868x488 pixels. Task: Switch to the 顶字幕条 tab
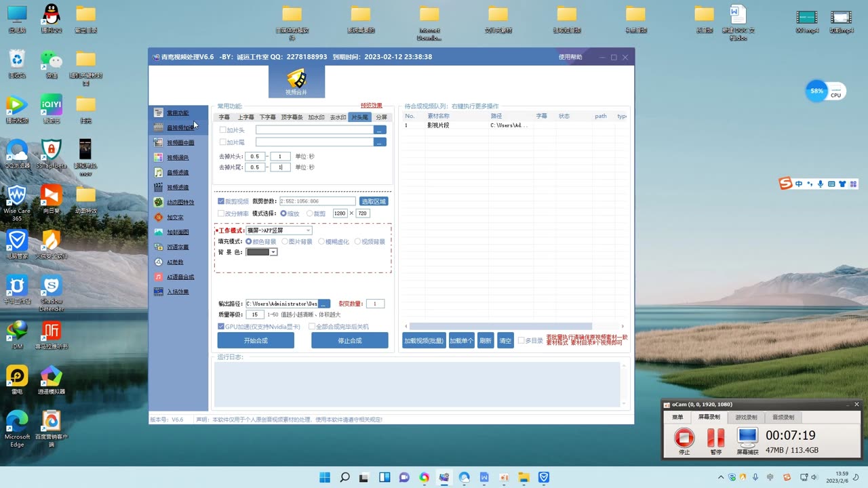coord(292,117)
